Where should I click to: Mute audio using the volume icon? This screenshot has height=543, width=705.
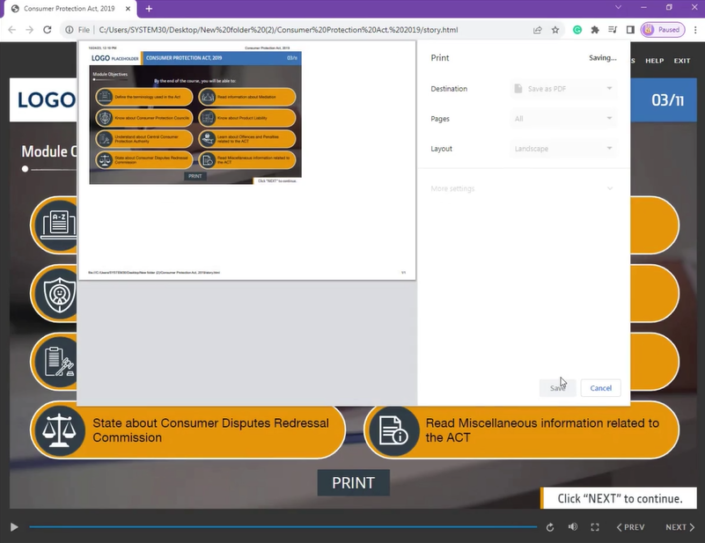pyautogui.click(x=573, y=527)
